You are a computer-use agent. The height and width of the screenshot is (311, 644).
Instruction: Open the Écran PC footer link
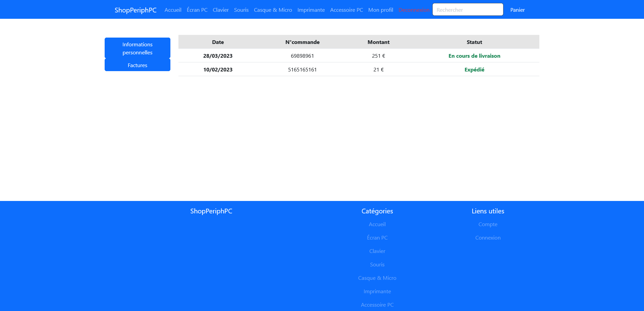point(377,238)
